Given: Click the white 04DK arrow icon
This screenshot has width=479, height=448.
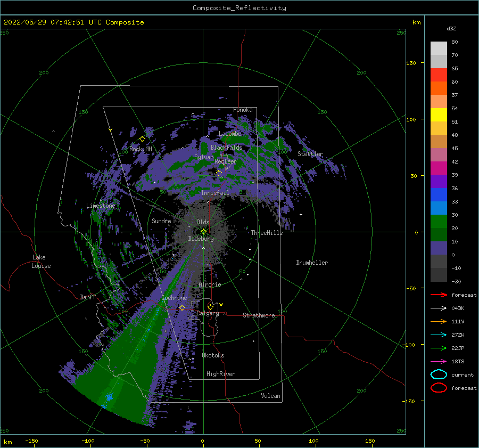Looking at the screenshot, I should 439,308.
